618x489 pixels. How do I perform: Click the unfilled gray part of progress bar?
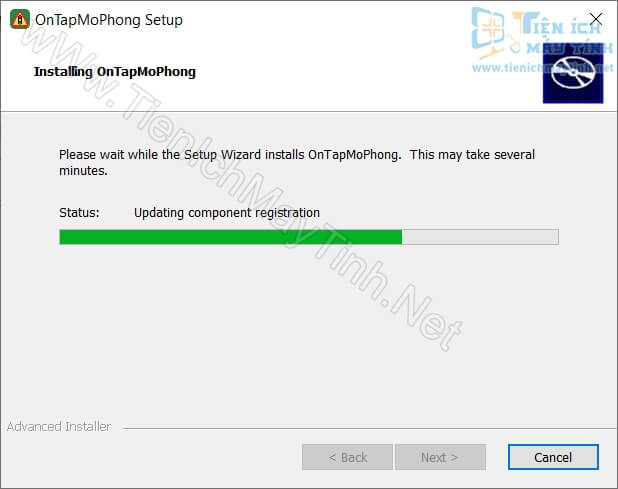(480, 237)
